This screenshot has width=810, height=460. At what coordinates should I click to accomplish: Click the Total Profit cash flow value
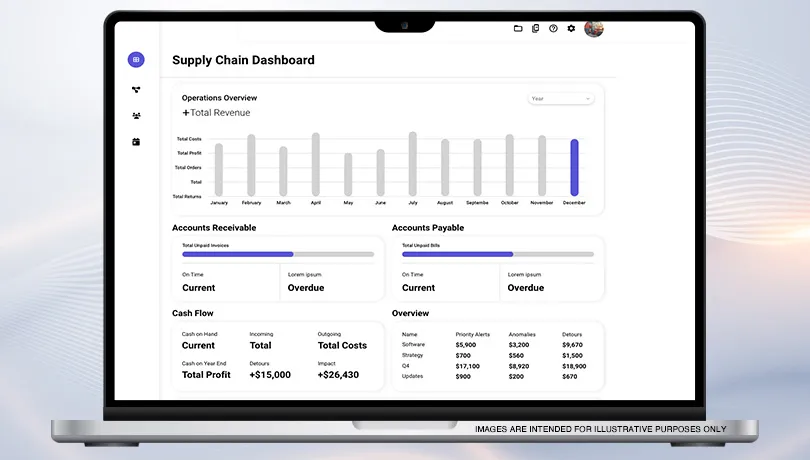coord(206,375)
